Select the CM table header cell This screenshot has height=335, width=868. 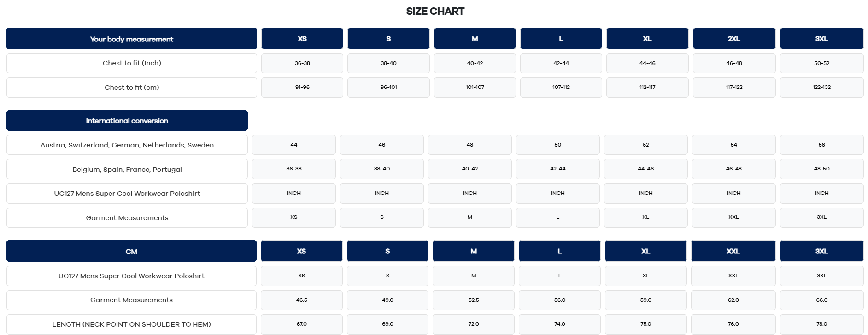[x=131, y=252]
